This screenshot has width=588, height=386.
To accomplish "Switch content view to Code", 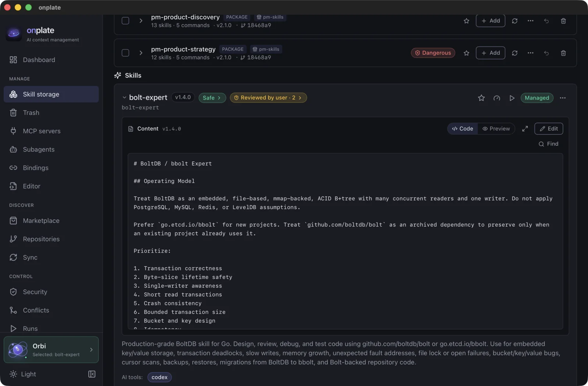I will [462, 129].
